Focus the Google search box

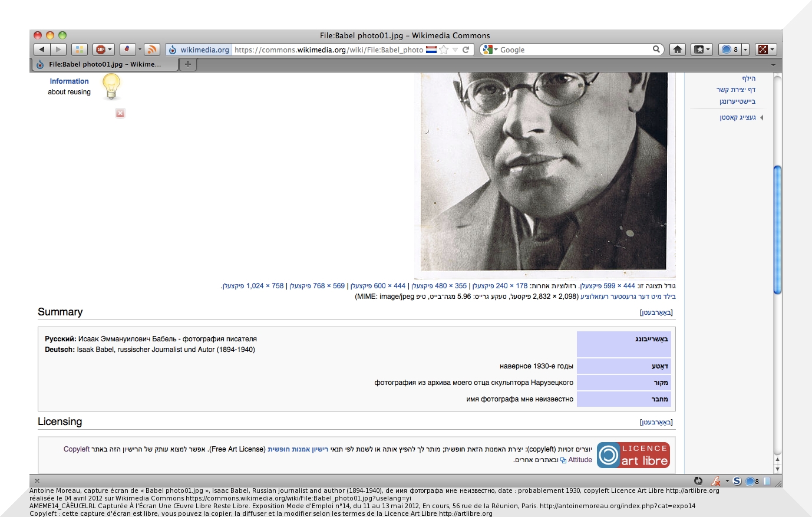click(x=575, y=50)
